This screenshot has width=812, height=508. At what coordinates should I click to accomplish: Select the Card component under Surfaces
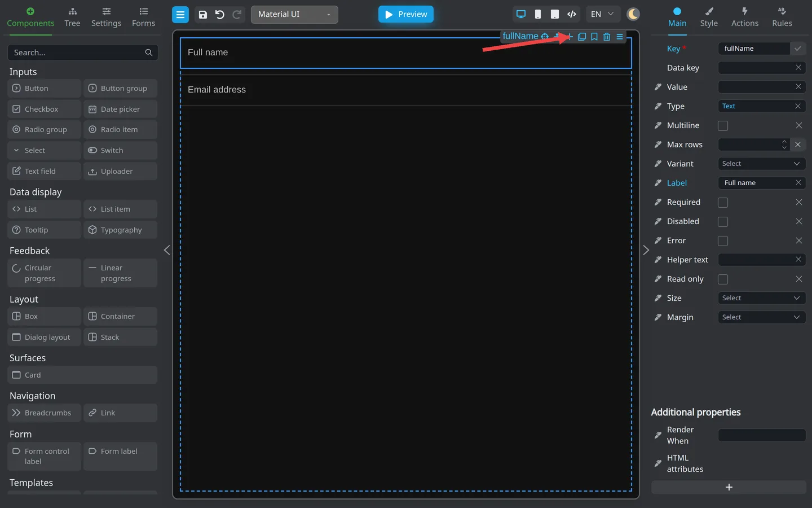82,375
